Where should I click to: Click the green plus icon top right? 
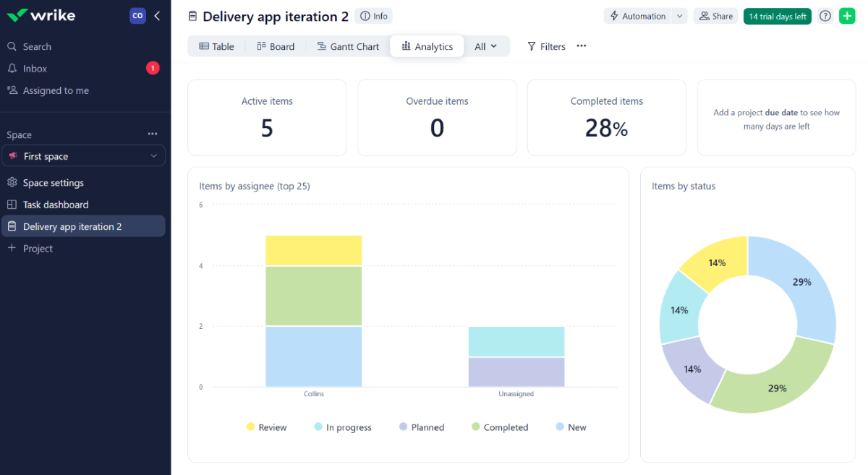coord(847,15)
